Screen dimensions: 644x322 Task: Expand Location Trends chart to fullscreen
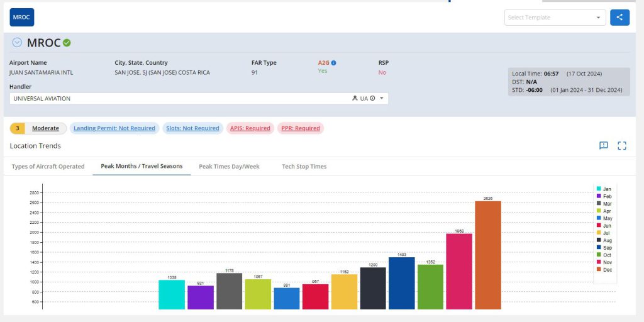pyautogui.click(x=622, y=146)
